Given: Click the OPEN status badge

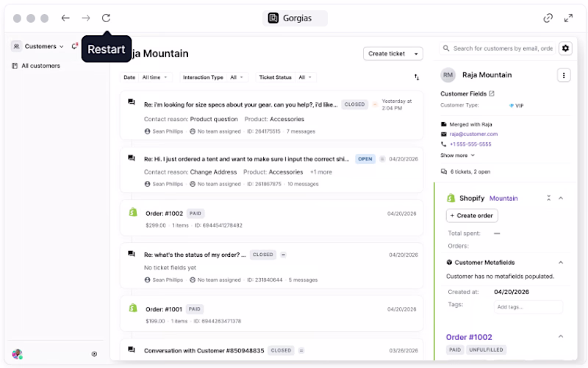Looking at the screenshot, I should (x=365, y=159).
